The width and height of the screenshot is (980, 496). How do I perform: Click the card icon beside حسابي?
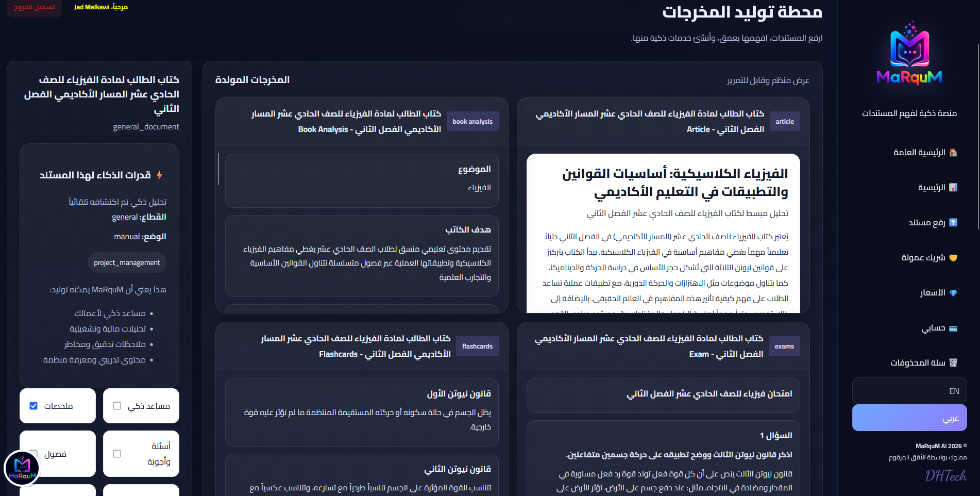pyautogui.click(x=953, y=328)
